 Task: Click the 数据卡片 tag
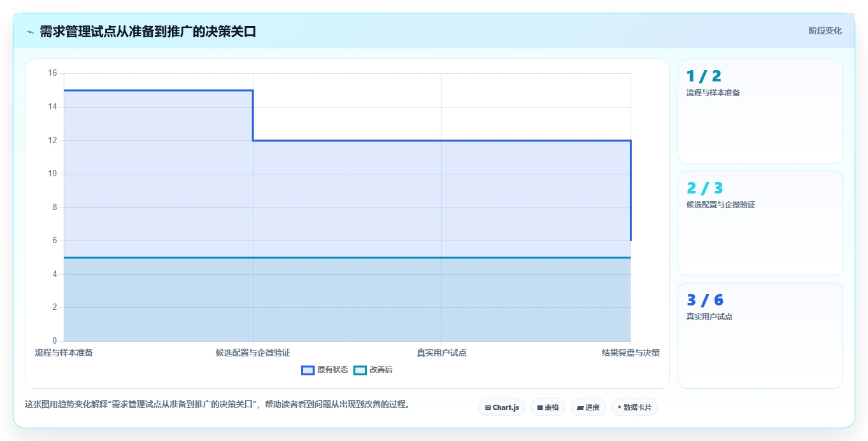(634, 407)
